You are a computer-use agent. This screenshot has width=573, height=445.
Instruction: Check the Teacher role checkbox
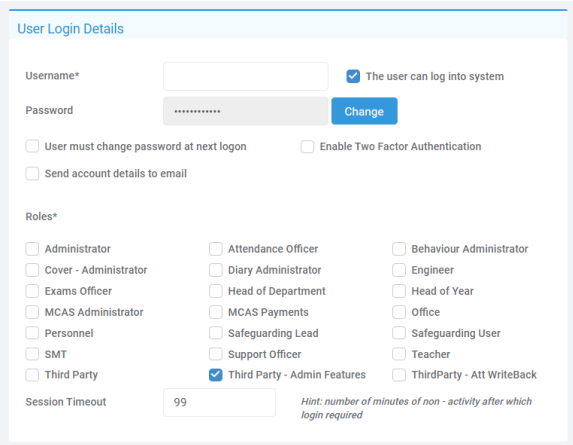pyautogui.click(x=399, y=354)
